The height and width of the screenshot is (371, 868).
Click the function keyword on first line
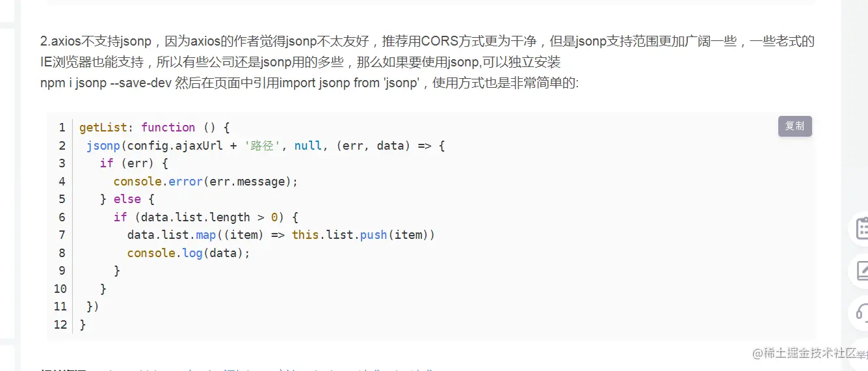168,128
